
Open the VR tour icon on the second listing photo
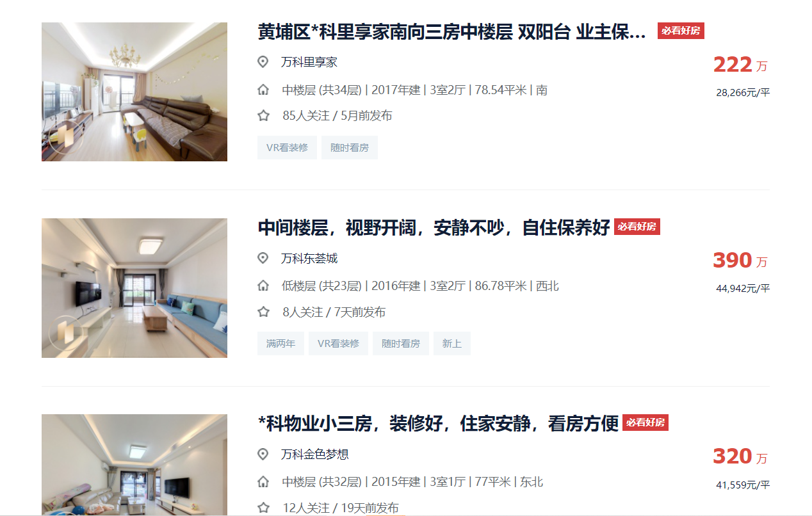(65, 333)
